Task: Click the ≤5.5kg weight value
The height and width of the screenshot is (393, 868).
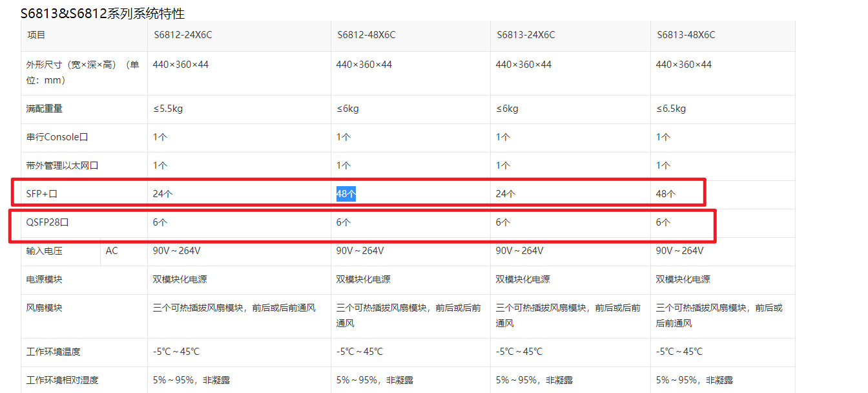Action: pos(168,109)
